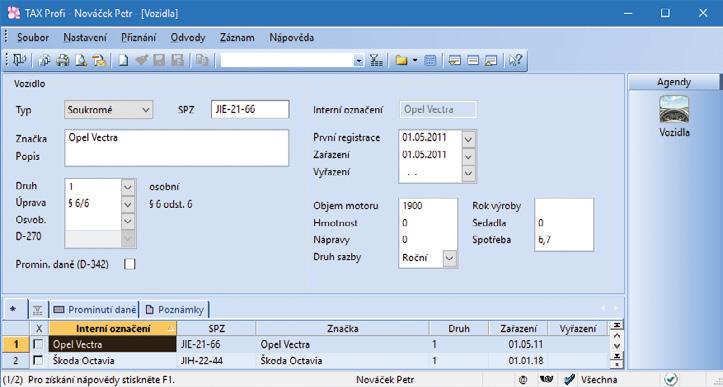This screenshot has width=723, height=387.
Task: Click the SPZ input field with JIE-21-66
Action: coord(250,110)
